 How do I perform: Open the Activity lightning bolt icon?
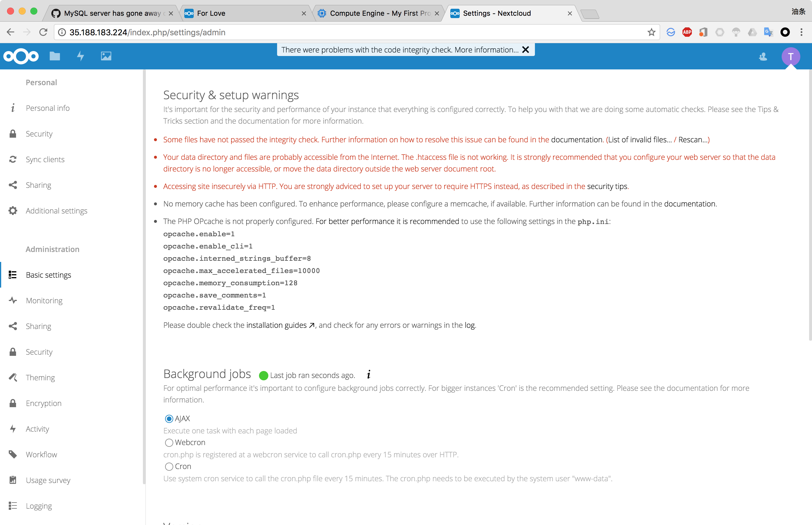point(80,56)
